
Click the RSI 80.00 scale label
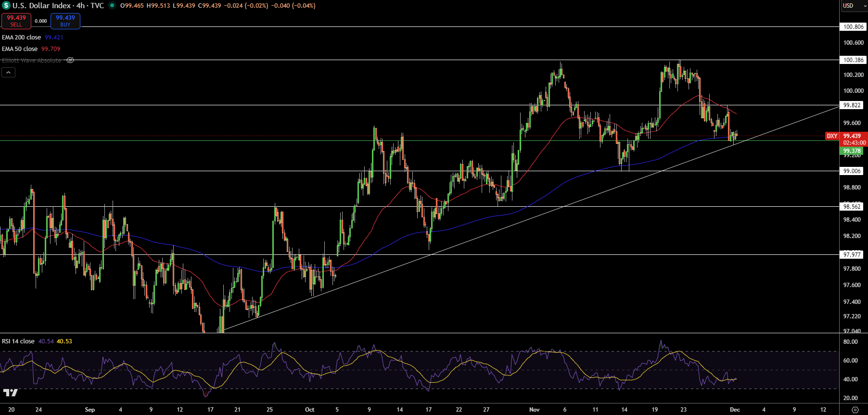click(851, 342)
